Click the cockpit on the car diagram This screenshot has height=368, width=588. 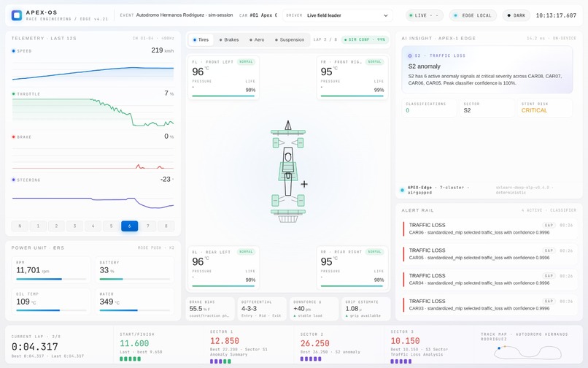click(288, 157)
